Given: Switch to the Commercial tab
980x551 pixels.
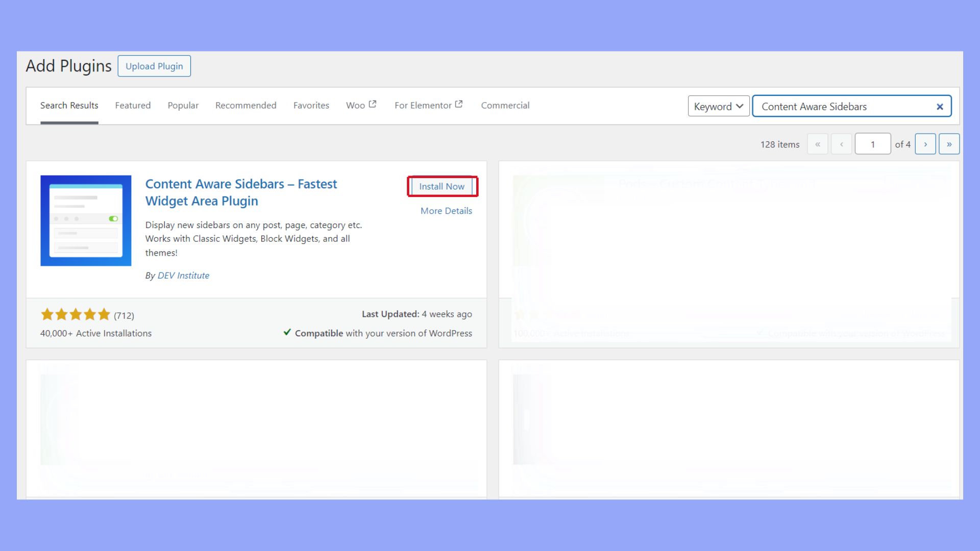Looking at the screenshot, I should point(505,105).
